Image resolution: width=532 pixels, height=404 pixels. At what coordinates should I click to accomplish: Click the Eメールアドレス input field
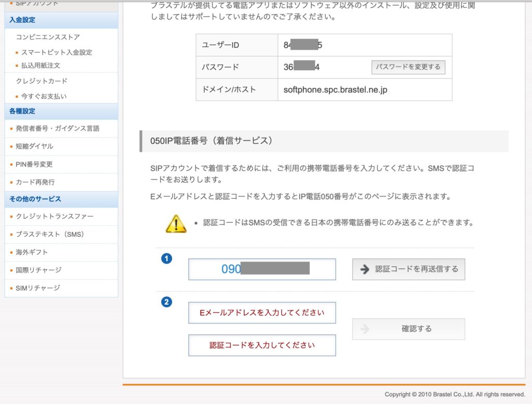tap(262, 312)
